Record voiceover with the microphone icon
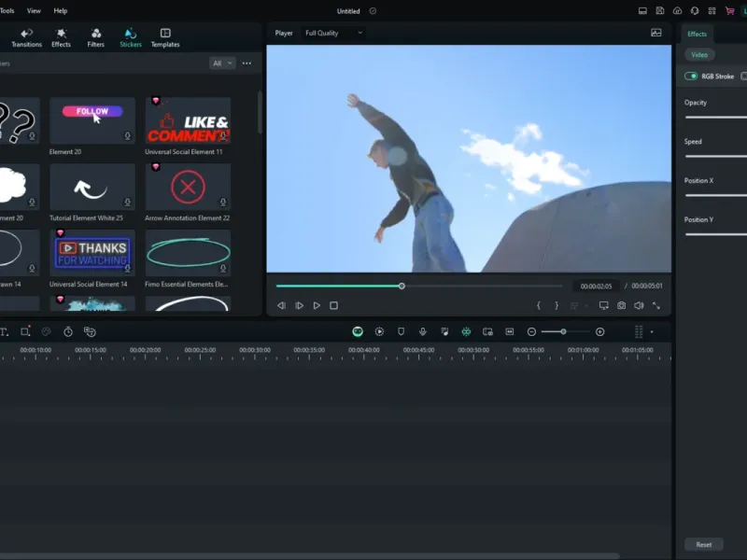Image resolution: width=747 pixels, height=560 pixels. pyautogui.click(x=423, y=332)
